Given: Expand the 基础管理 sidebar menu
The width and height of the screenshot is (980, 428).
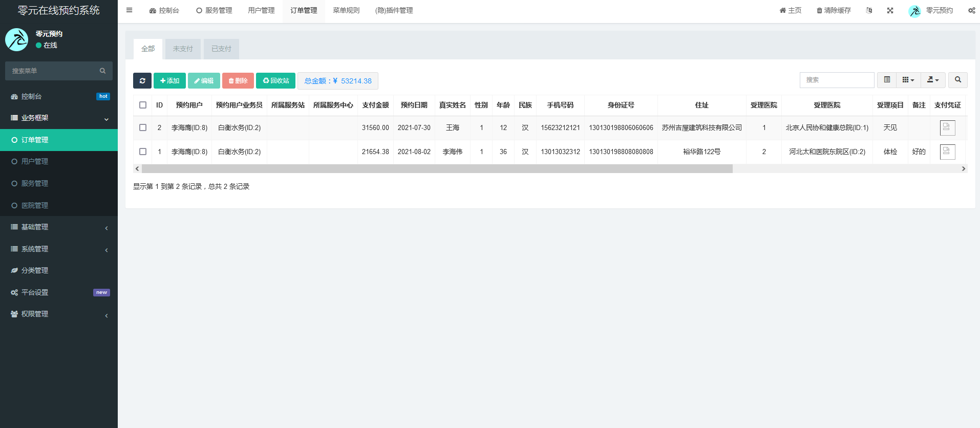Looking at the screenshot, I should [59, 227].
